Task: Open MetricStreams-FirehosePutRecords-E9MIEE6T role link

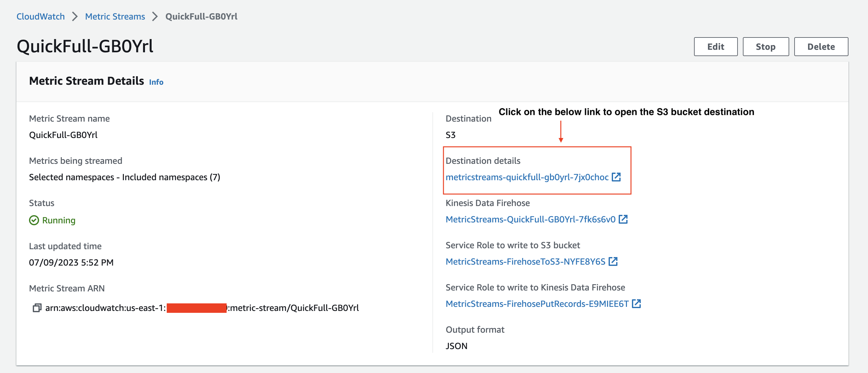Action: pos(537,304)
